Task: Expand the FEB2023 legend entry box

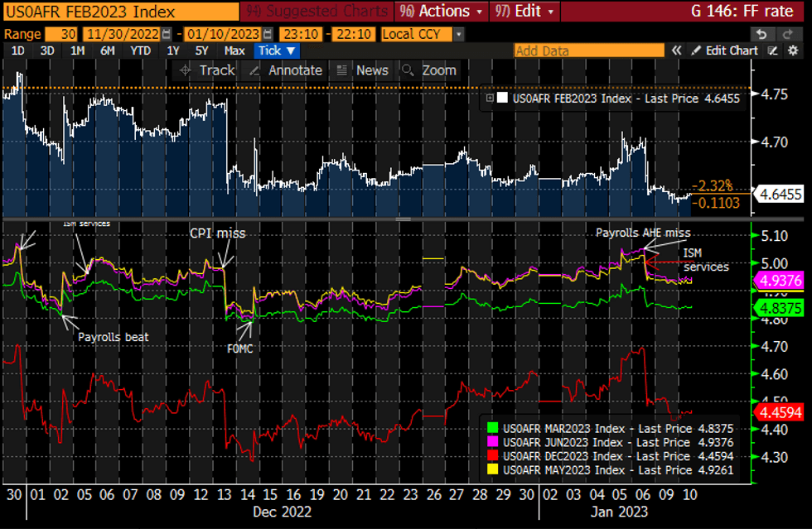Action: tap(490, 98)
